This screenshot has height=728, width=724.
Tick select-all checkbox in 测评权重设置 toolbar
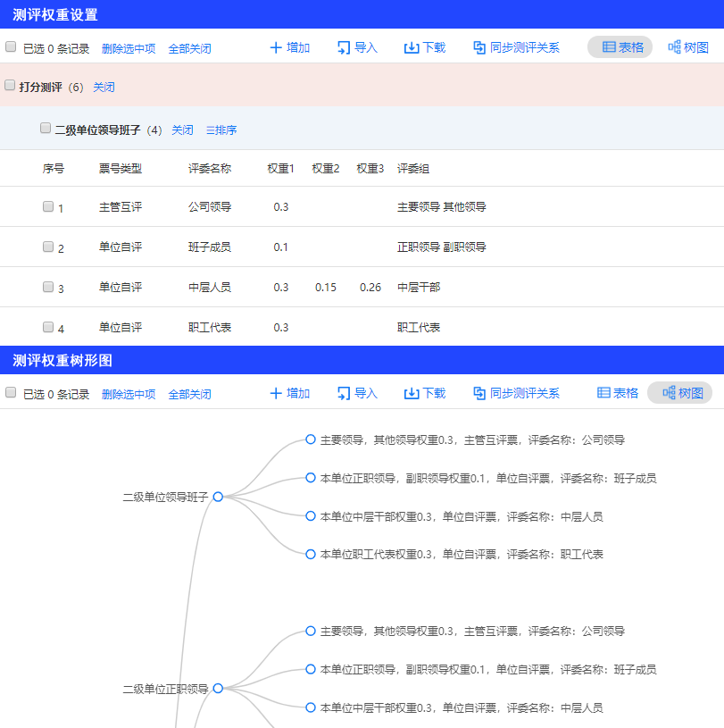11,46
